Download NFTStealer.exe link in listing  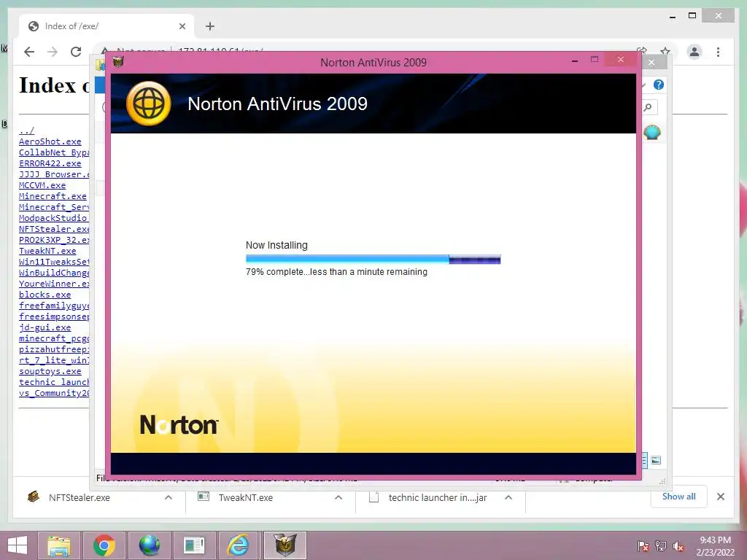pos(54,229)
